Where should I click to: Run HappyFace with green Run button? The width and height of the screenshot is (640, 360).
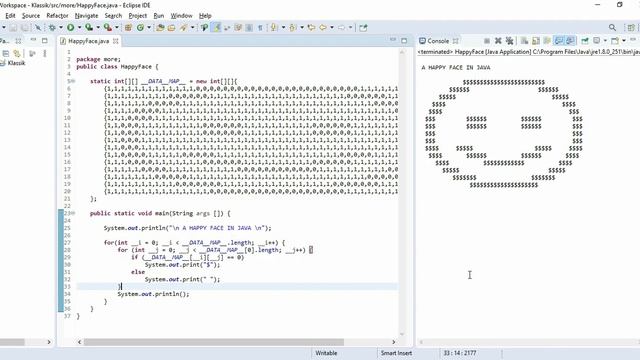click(x=71, y=27)
